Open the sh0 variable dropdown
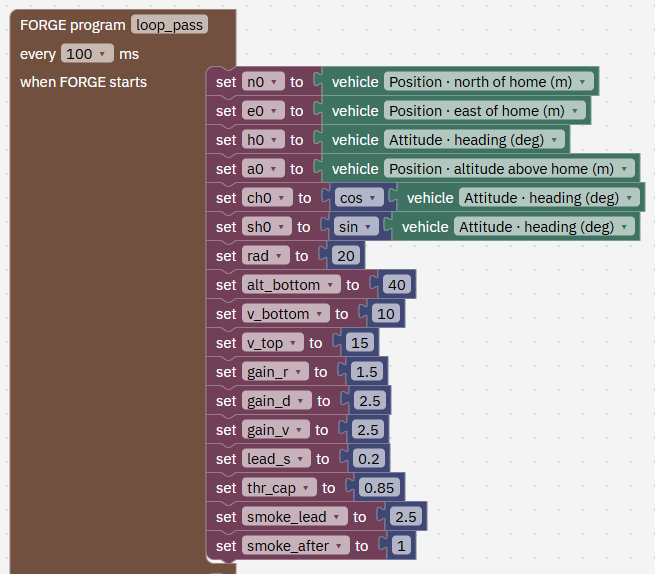The image size is (655, 574). (267, 227)
